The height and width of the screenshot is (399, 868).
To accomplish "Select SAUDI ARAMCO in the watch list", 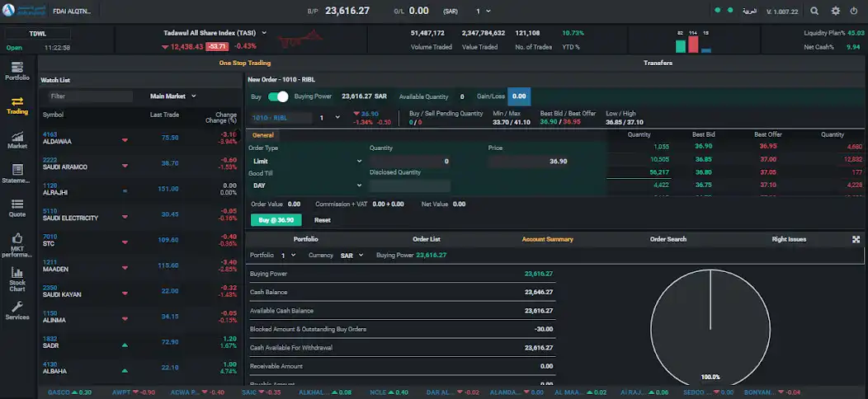I will 140,163.
